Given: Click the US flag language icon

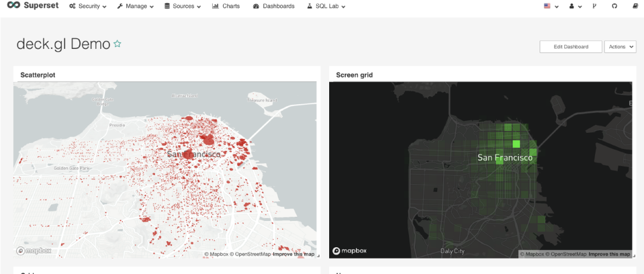Looking at the screenshot, I should (547, 6).
